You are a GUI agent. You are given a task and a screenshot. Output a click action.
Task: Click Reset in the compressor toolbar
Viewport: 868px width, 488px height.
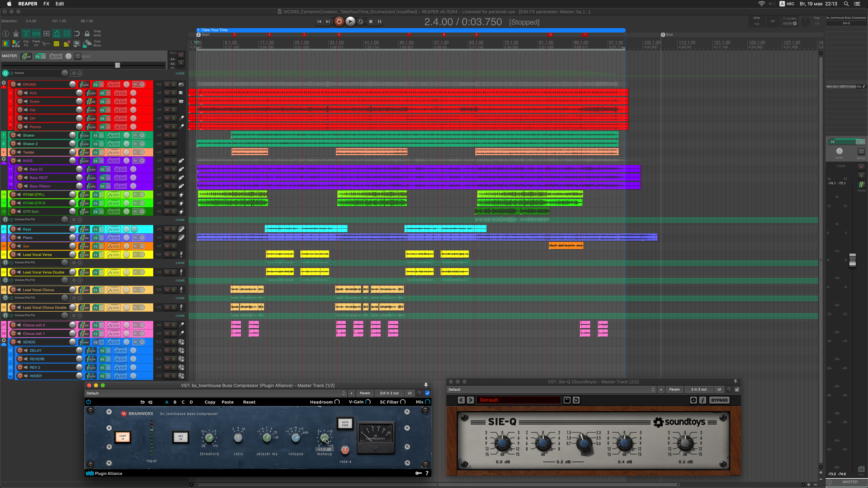pos(249,402)
